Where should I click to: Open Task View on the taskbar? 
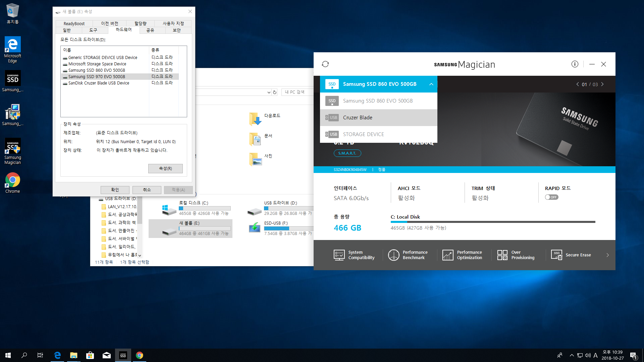40,355
